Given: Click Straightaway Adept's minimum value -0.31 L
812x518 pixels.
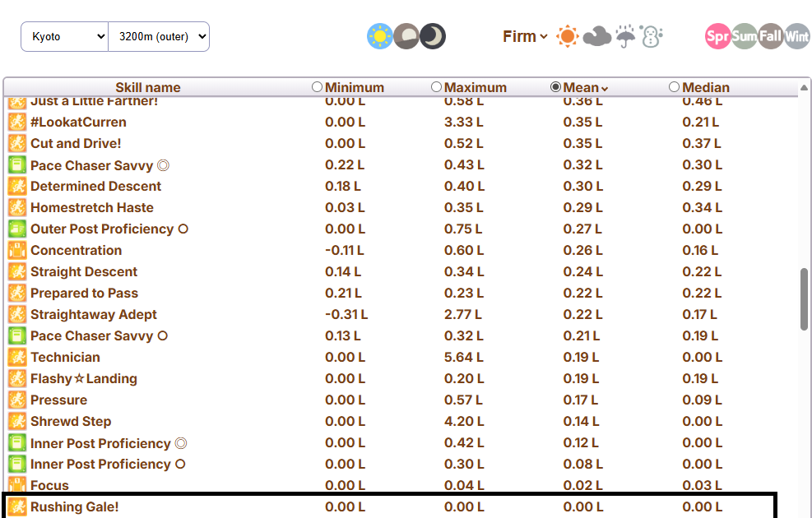Looking at the screenshot, I should 346,315.
